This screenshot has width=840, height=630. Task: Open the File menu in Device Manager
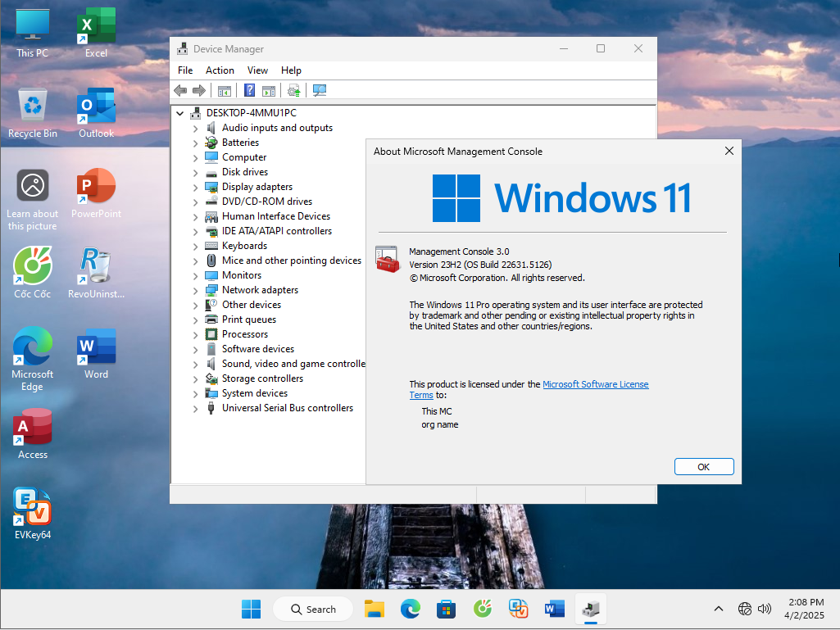pyautogui.click(x=185, y=70)
